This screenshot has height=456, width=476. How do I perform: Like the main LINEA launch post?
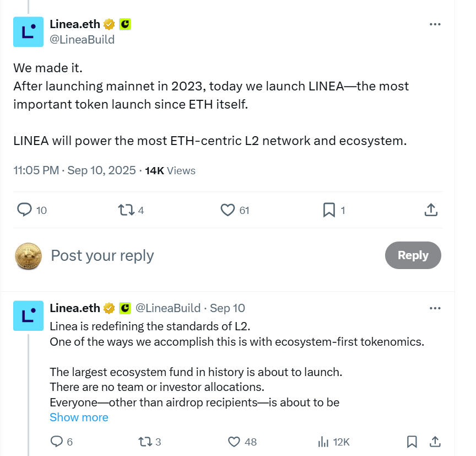tap(228, 210)
